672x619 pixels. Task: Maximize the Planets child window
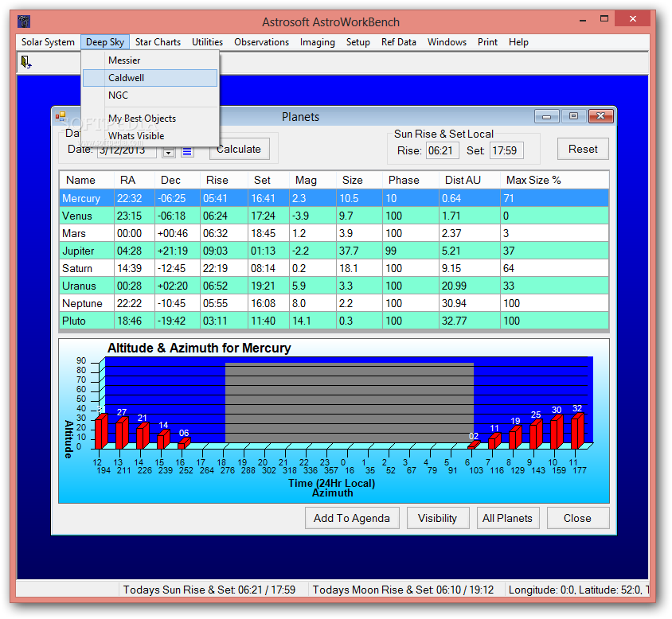click(573, 116)
